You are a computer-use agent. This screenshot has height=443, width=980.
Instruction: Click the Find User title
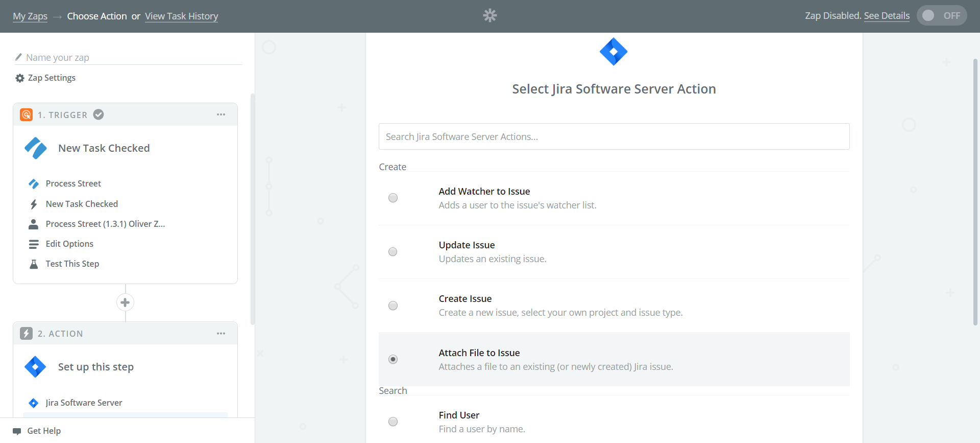pyautogui.click(x=459, y=415)
